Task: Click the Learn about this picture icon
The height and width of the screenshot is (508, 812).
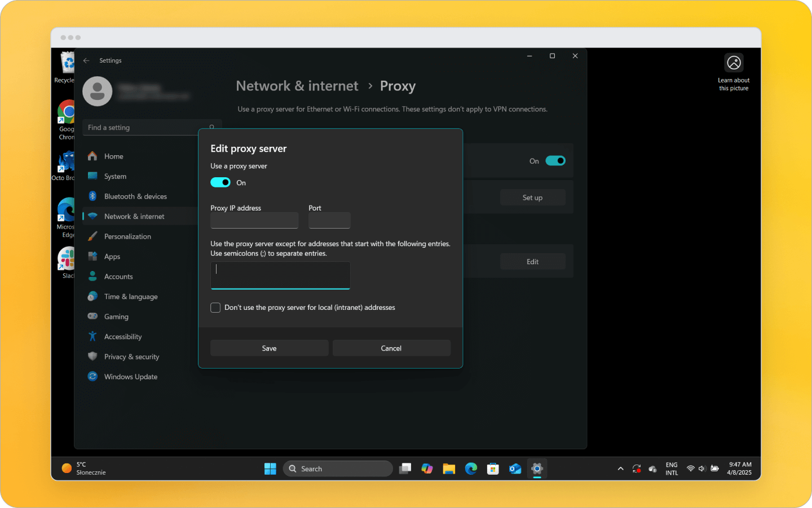Action: click(x=734, y=63)
